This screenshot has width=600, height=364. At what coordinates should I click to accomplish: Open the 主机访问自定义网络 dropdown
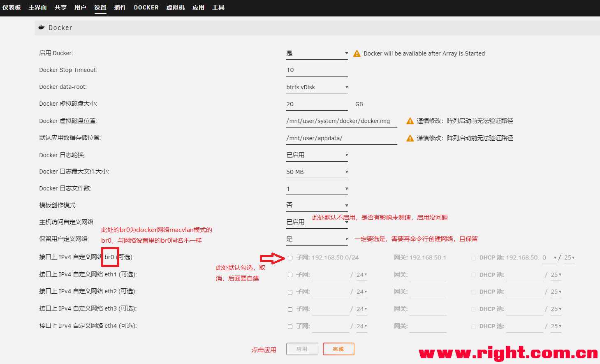[x=317, y=222]
